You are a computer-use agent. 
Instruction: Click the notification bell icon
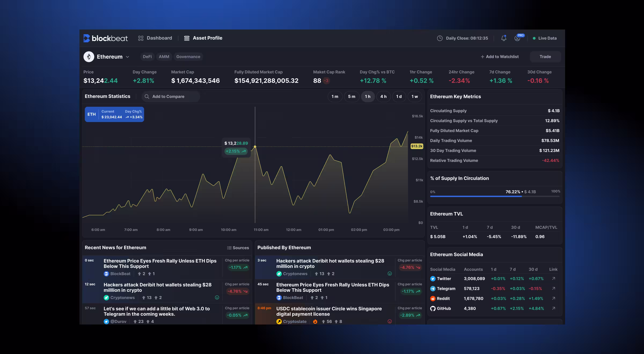pos(504,38)
